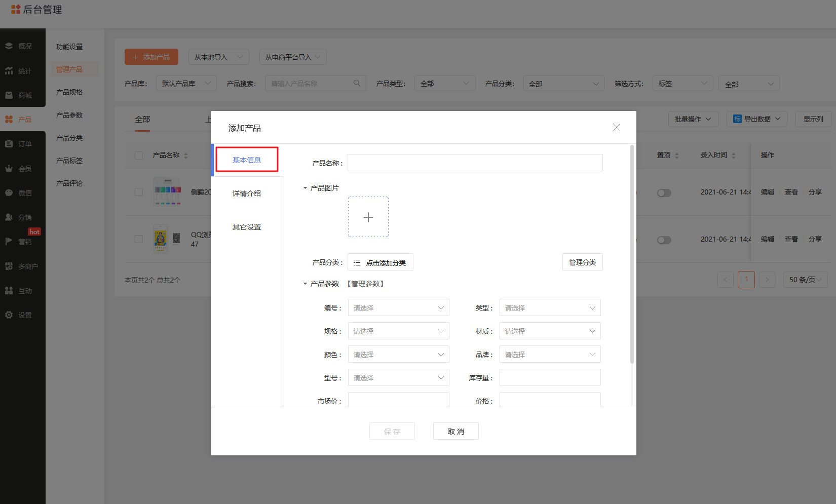Viewport: 836px width, 504px height.
Task: Click the 概况 overview sidebar icon
Action: point(9,46)
